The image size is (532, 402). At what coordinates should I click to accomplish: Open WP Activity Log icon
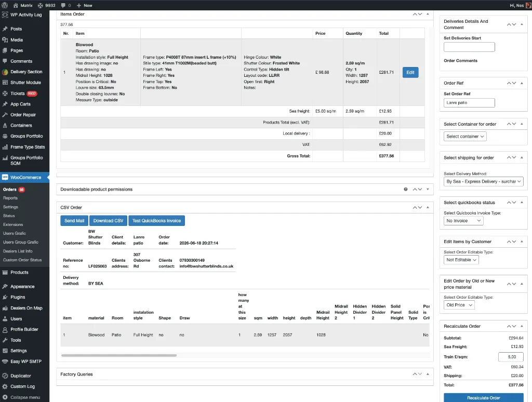tap(5, 15)
